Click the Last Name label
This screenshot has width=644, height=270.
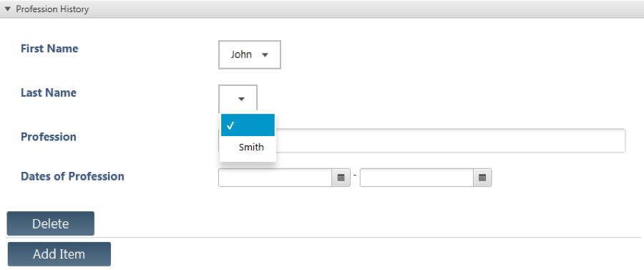tap(49, 92)
